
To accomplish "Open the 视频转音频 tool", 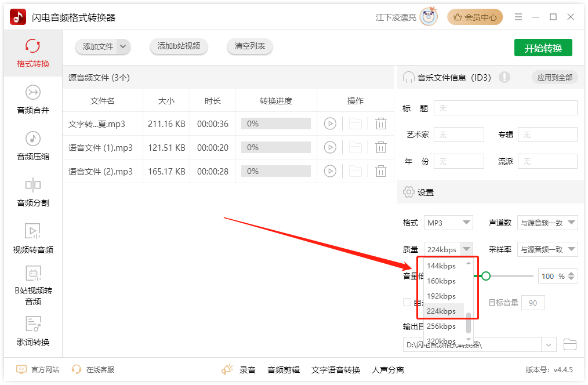I will (x=33, y=238).
